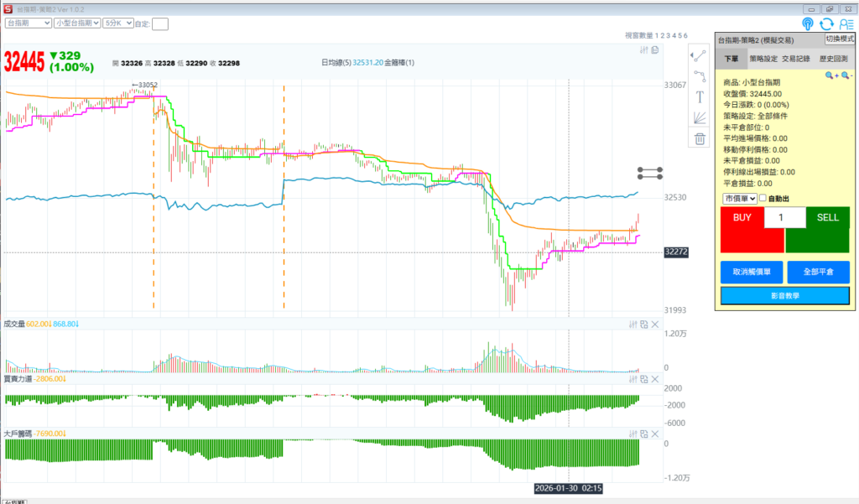Image resolution: width=859 pixels, height=504 pixels.
Task: Open the 市價單 order type dropdown
Action: [x=740, y=199]
